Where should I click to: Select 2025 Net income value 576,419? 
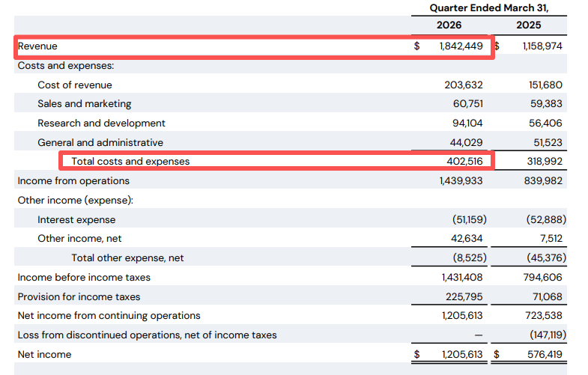click(x=545, y=355)
